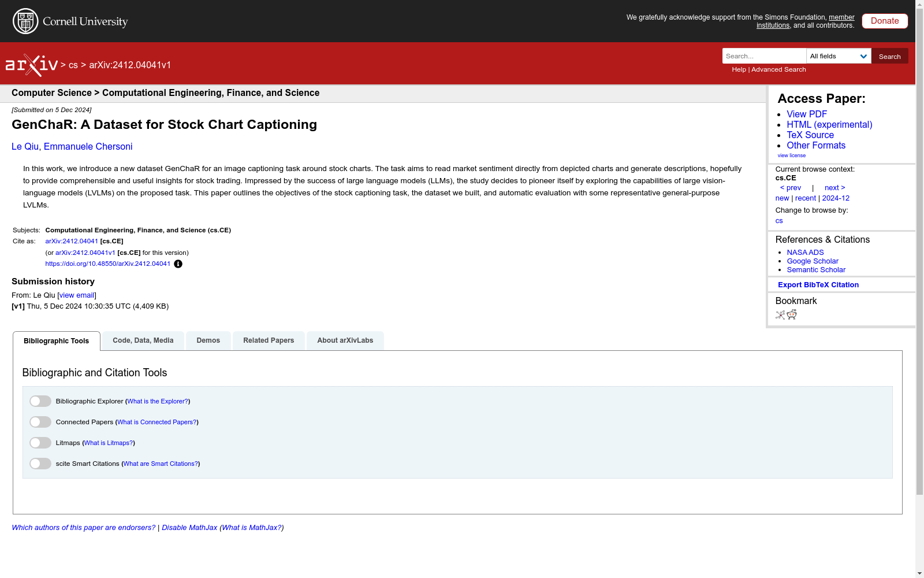This screenshot has width=924, height=578.
Task: Open the View PDF link
Action: (807, 114)
